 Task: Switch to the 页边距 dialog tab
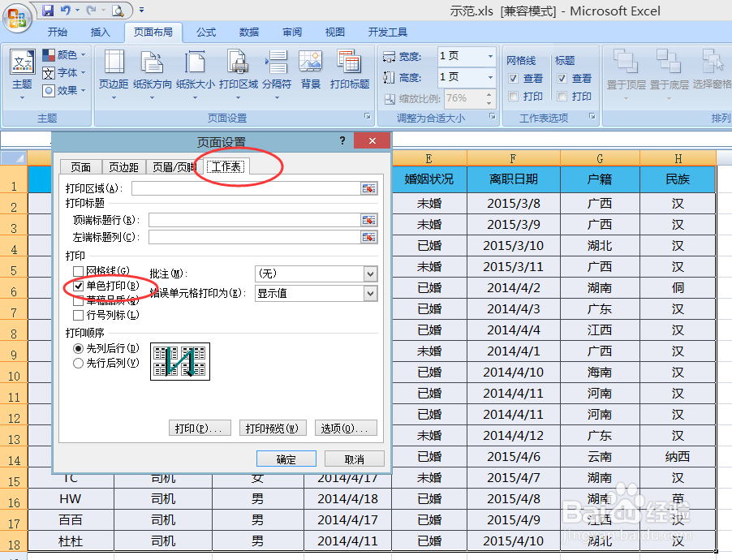123,166
